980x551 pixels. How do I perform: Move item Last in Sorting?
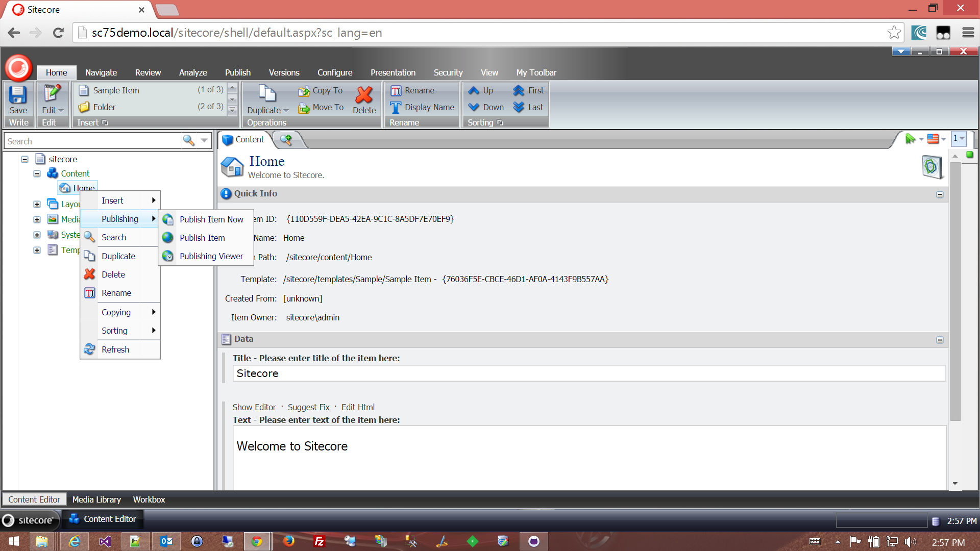(x=528, y=107)
